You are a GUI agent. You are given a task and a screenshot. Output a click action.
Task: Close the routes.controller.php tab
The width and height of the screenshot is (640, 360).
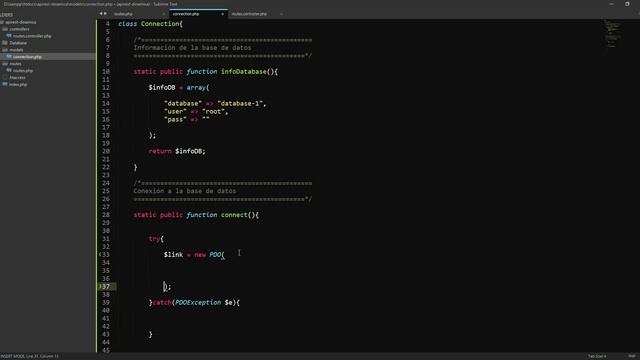281,14
